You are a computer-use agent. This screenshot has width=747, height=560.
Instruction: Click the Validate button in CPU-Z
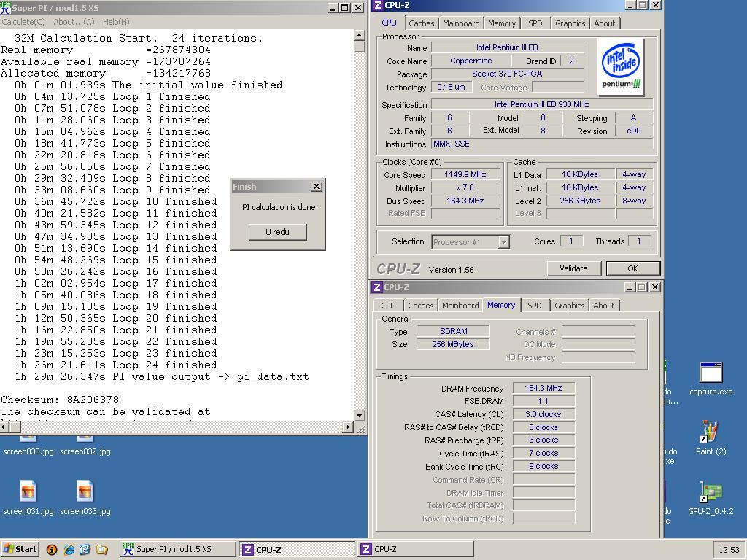click(573, 268)
